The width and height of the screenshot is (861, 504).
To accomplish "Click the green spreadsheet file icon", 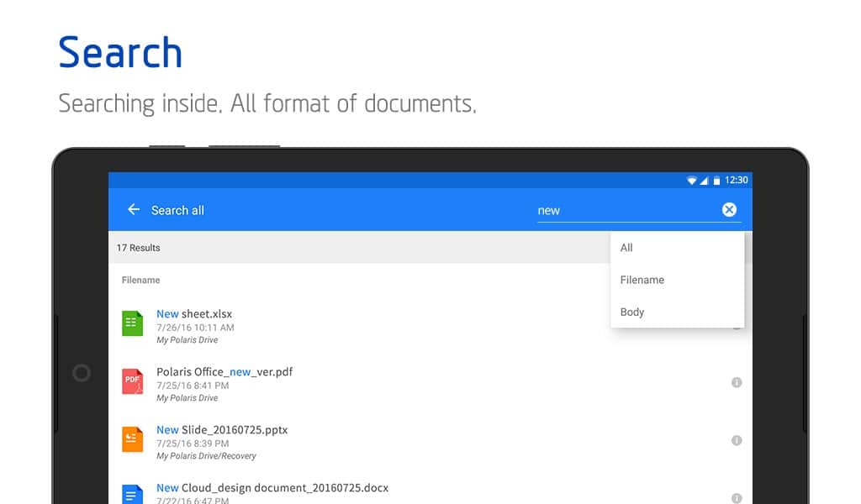I will tap(132, 323).
